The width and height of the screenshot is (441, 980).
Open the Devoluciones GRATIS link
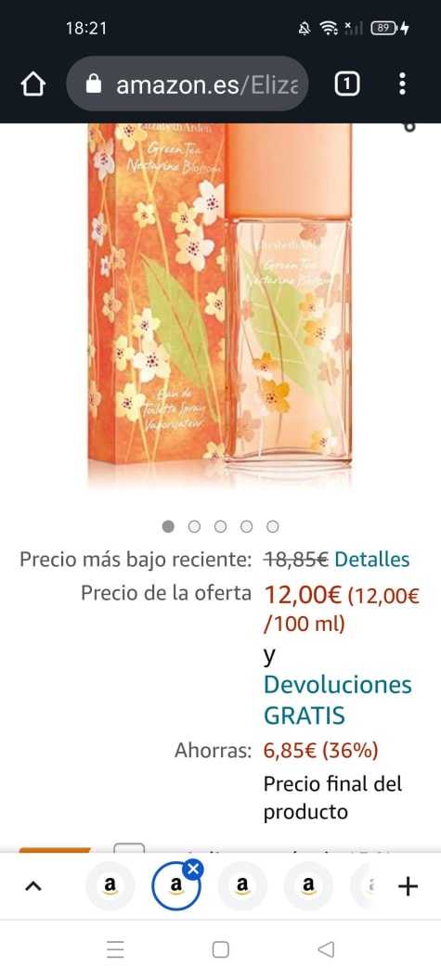click(338, 700)
